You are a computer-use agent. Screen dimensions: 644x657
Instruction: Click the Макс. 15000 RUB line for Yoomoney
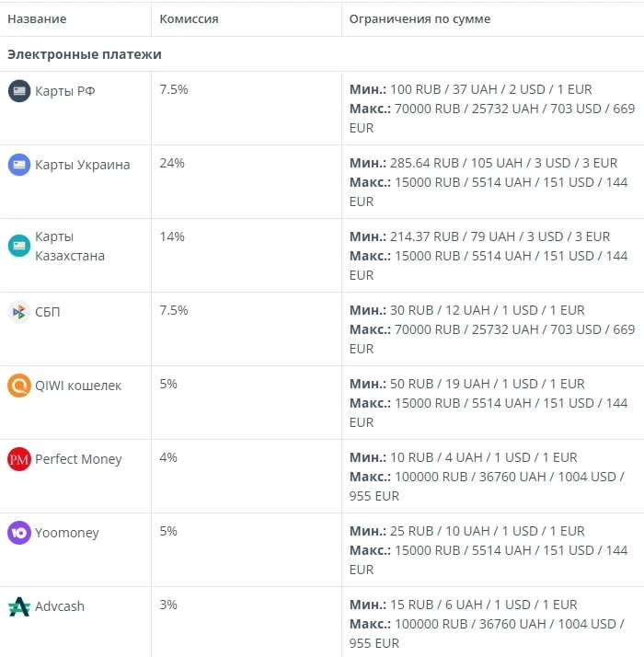tap(489, 559)
